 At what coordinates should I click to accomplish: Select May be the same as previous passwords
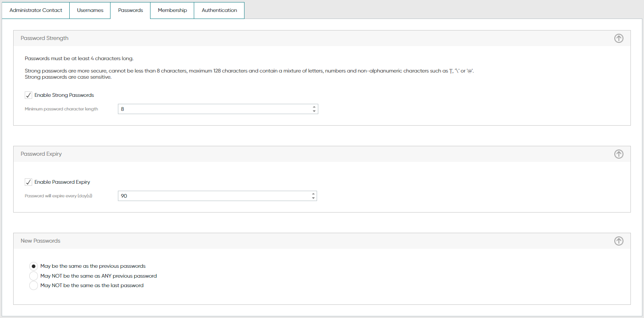[33, 266]
